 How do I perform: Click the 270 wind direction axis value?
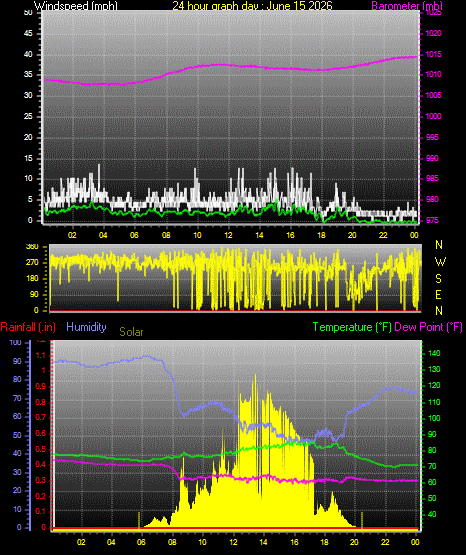(x=32, y=263)
